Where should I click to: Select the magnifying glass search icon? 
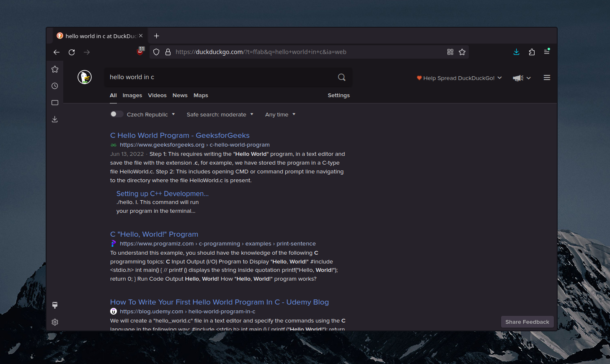tap(341, 77)
